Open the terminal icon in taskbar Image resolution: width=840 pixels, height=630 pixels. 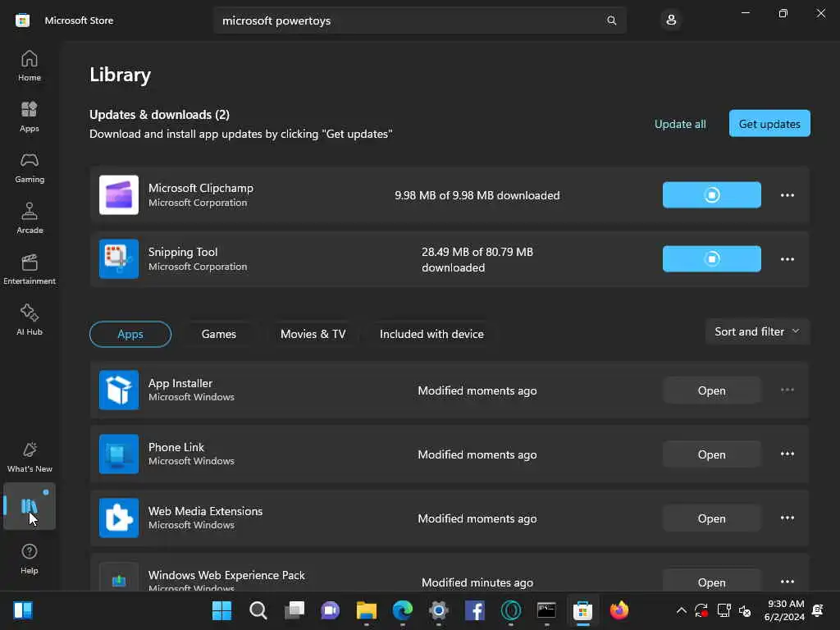tap(546, 610)
